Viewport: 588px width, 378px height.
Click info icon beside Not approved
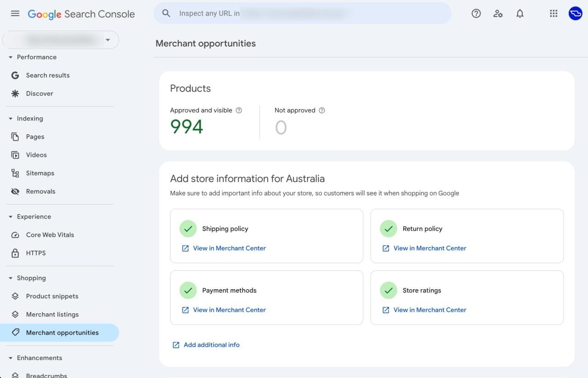click(x=322, y=110)
